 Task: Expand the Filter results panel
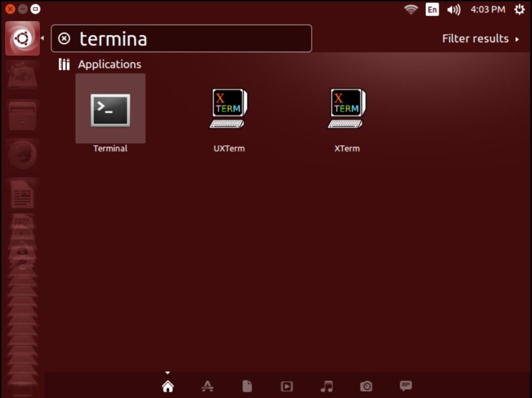[481, 38]
